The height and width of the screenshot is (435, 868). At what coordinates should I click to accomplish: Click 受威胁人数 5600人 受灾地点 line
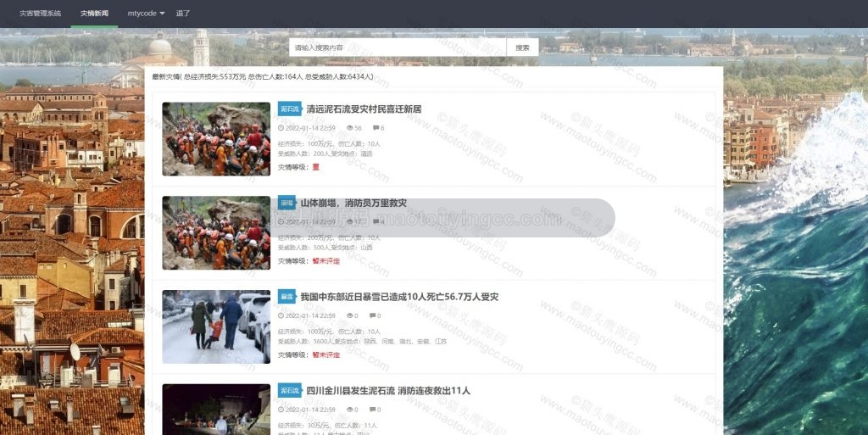tap(362, 342)
